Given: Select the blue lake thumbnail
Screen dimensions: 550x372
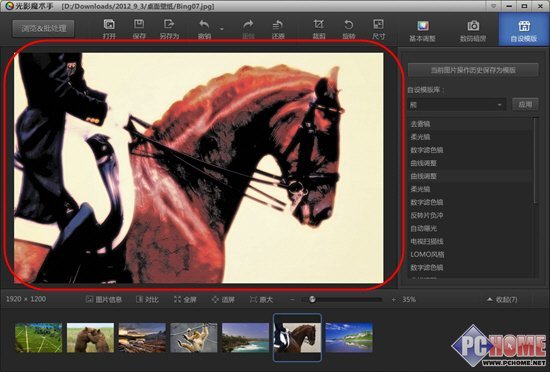Looking at the screenshot, I should (349, 338).
